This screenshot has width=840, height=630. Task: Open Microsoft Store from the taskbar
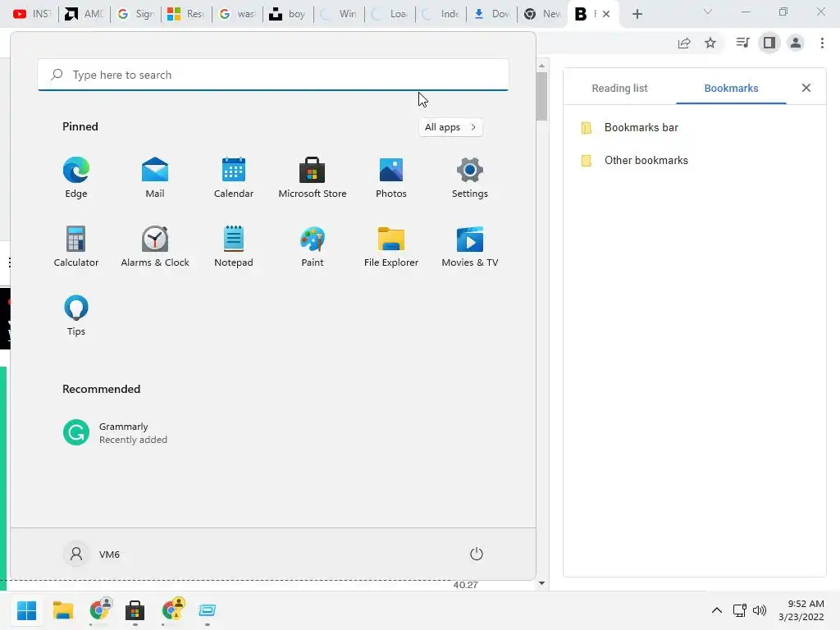tap(135, 610)
